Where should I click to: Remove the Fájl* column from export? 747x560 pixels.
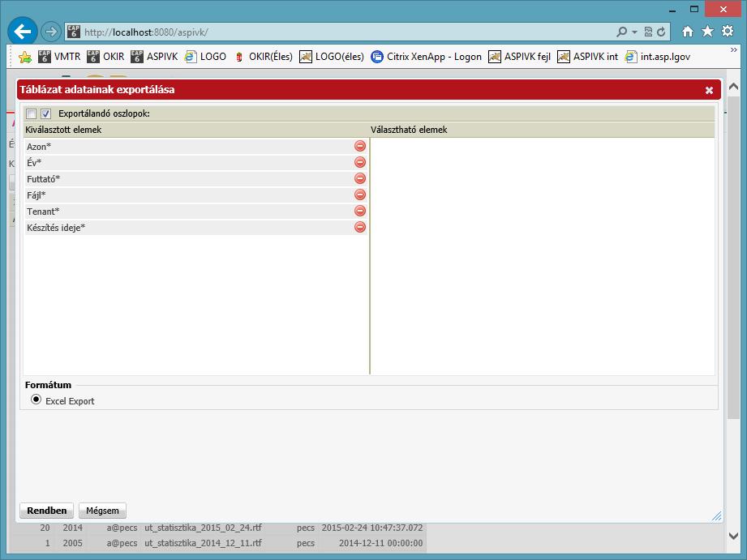click(x=360, y=195)
